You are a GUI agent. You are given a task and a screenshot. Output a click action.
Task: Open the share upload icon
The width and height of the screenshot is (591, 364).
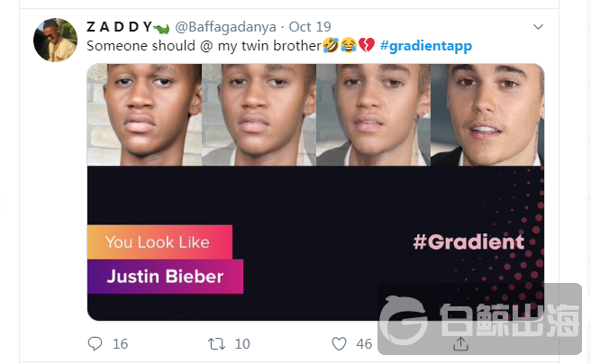pos(460,343)
